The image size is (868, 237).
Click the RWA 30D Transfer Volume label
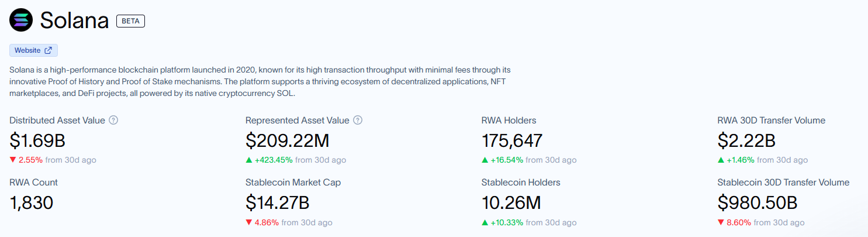click(771, 121)
